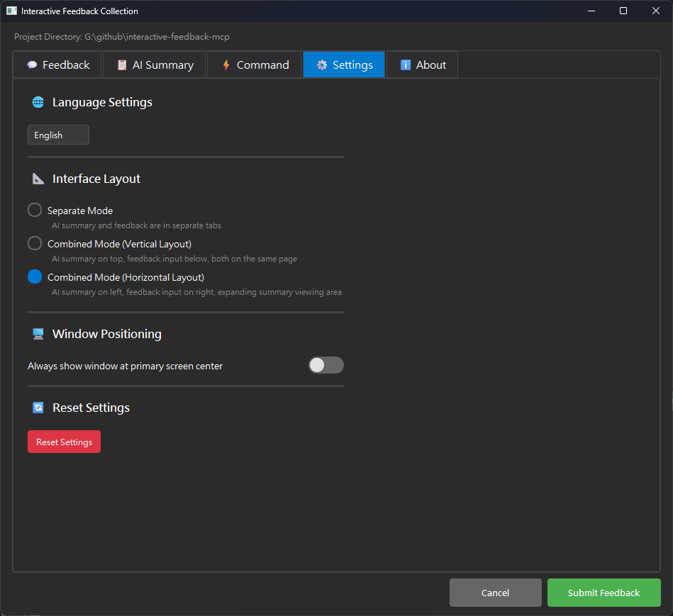Enable always show window at screen center
Viewport: 673px width, 616px height.
pos(326,365)
